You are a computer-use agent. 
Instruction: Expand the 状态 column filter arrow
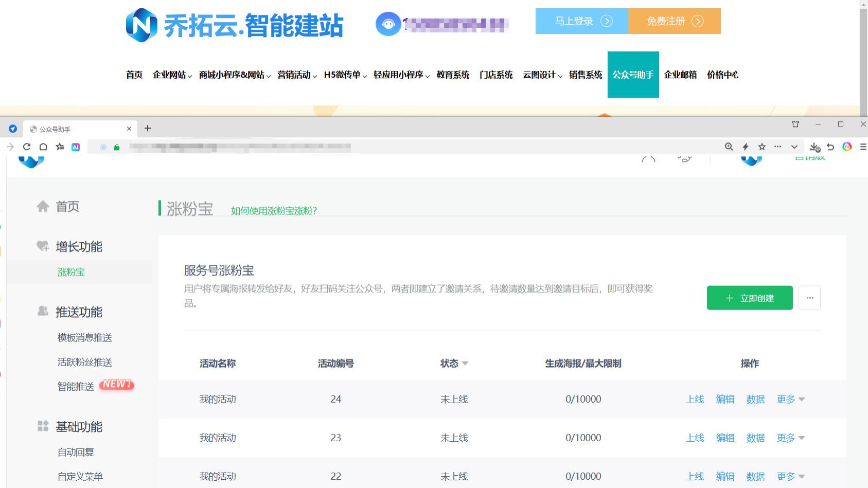[466, 364]
